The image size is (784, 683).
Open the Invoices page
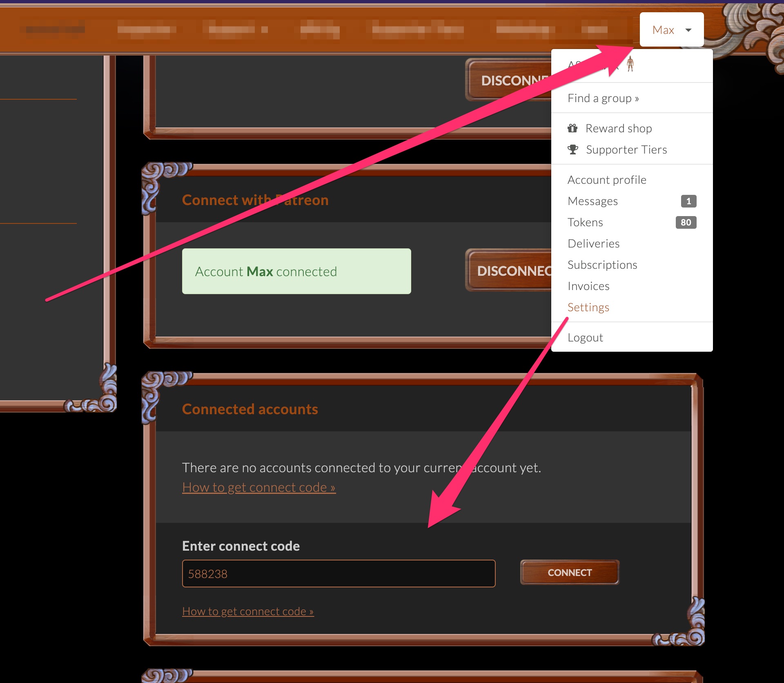coord(588,286)
